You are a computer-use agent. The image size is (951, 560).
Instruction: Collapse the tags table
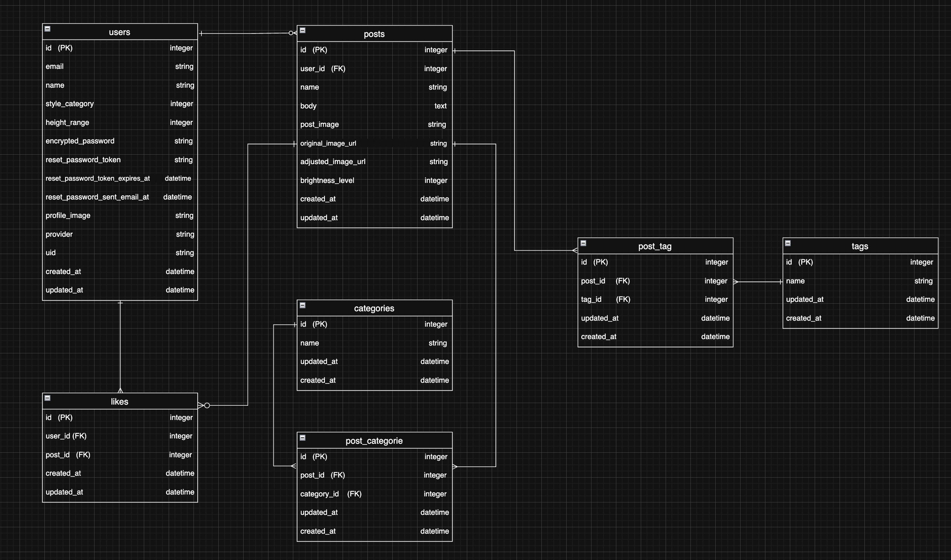[x=788, y=243]
